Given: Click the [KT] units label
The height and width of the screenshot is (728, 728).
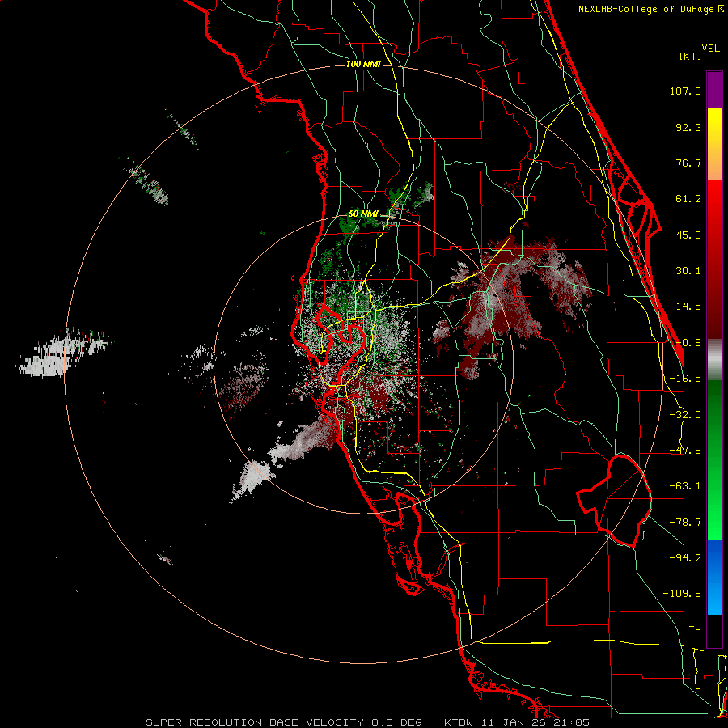Looking at the screenshot, I should click(691, 56).
